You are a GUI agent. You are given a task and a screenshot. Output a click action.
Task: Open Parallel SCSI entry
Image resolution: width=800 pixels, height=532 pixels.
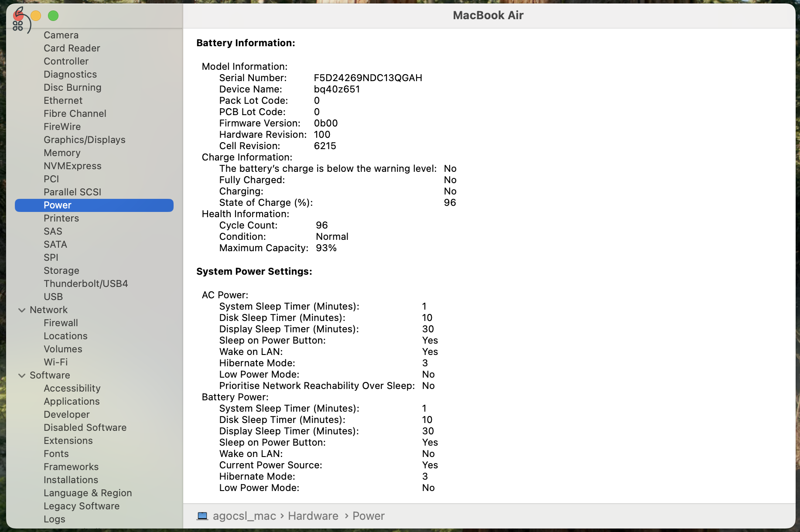click(72, 192)
